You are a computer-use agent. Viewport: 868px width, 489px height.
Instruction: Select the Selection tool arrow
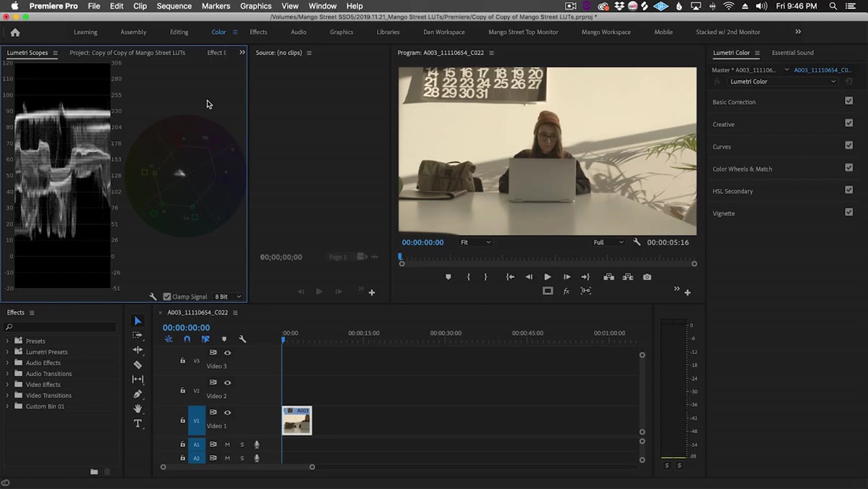pyautogui.click(x=138, y=321)
